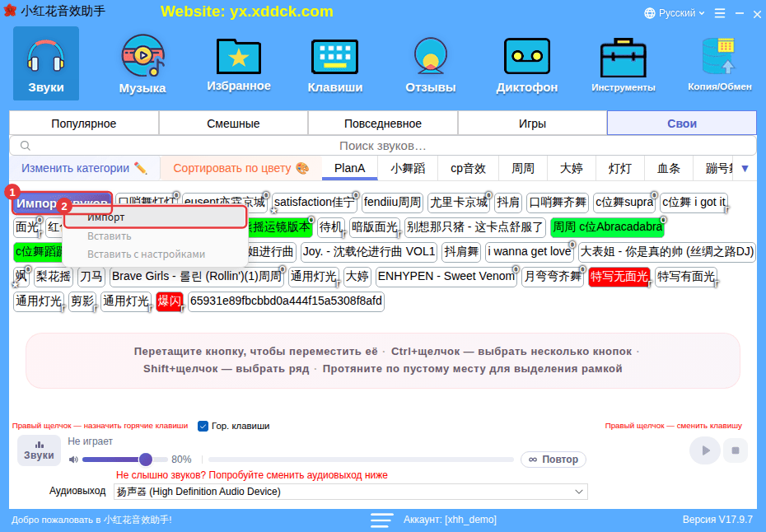Screen dimensions: 766x532
Task: Switch to the Игры tab
Action: click(x=532, y=123)
